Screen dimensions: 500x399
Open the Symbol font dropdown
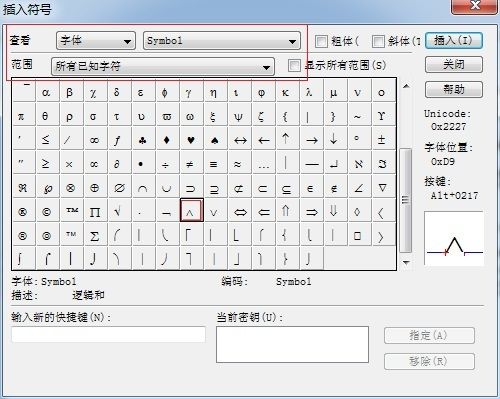(x=222, y=41)
